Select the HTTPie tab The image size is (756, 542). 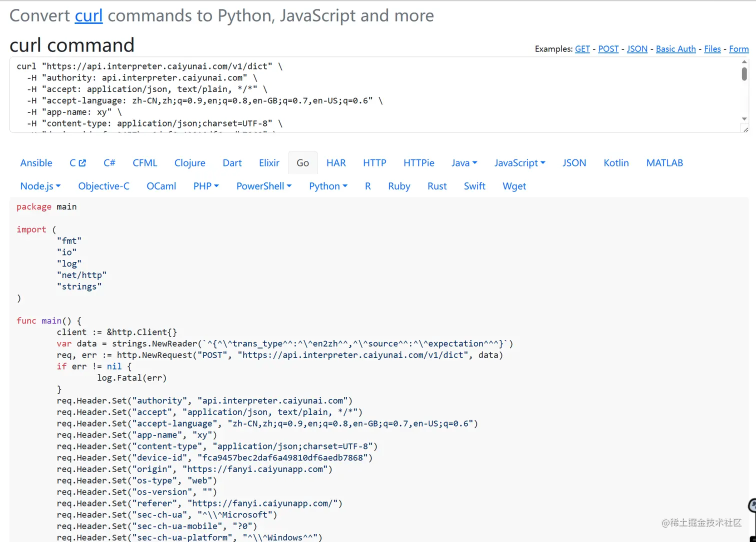point(418,163)
